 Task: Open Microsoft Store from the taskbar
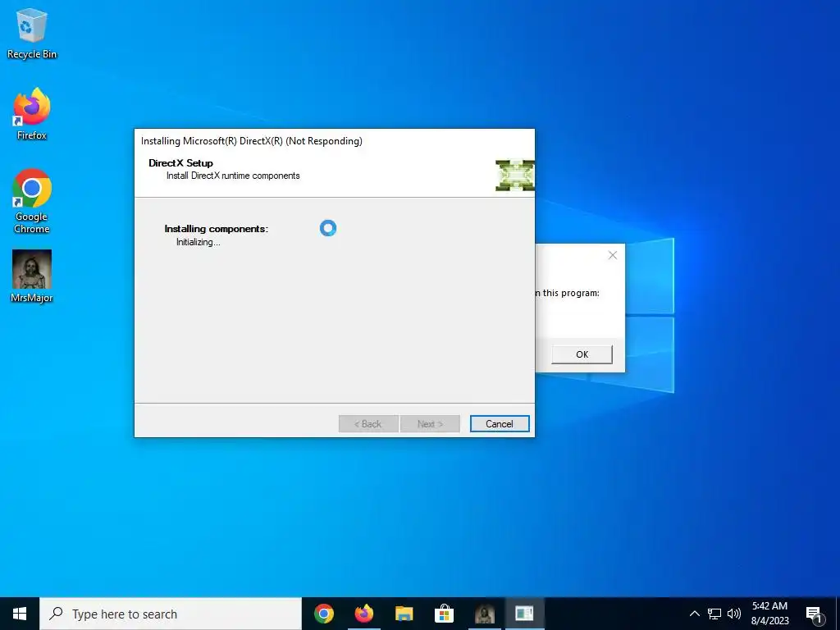(444, 614)
